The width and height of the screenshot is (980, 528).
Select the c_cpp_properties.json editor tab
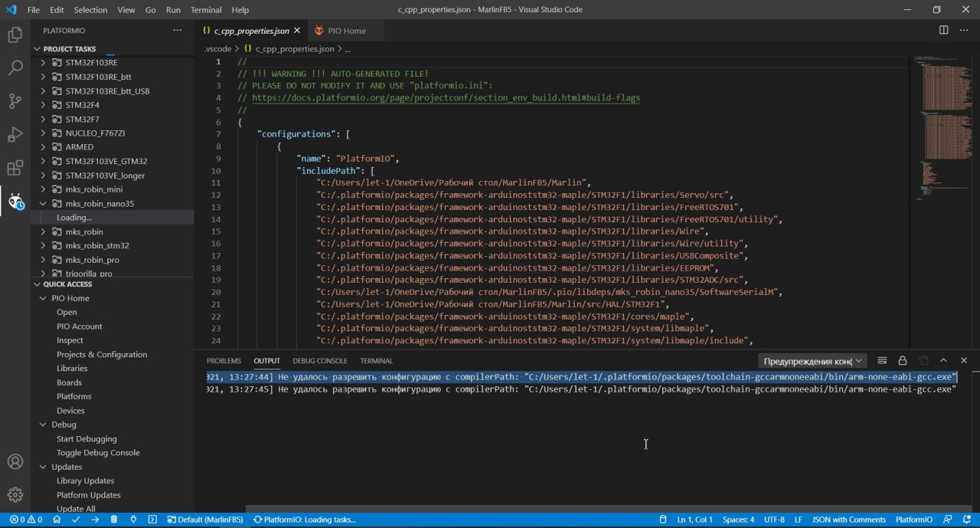252,31
